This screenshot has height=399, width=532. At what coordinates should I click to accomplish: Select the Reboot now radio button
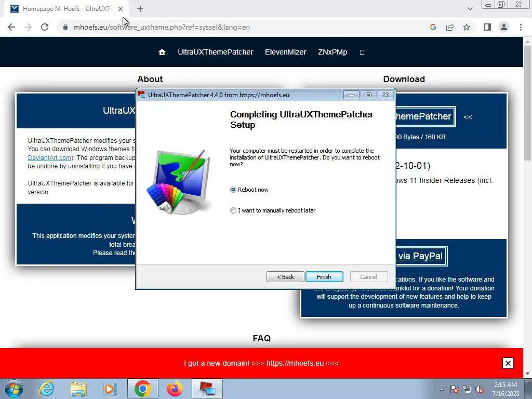[x=233, y=190]
